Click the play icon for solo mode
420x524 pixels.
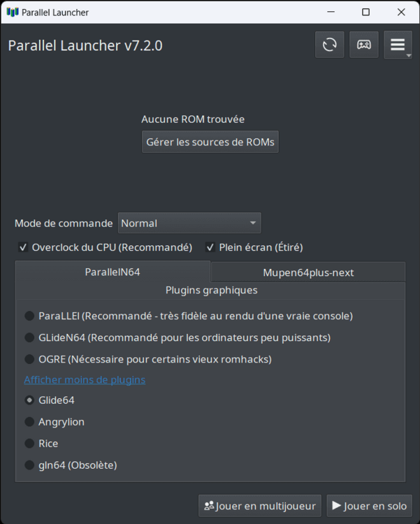337,506
